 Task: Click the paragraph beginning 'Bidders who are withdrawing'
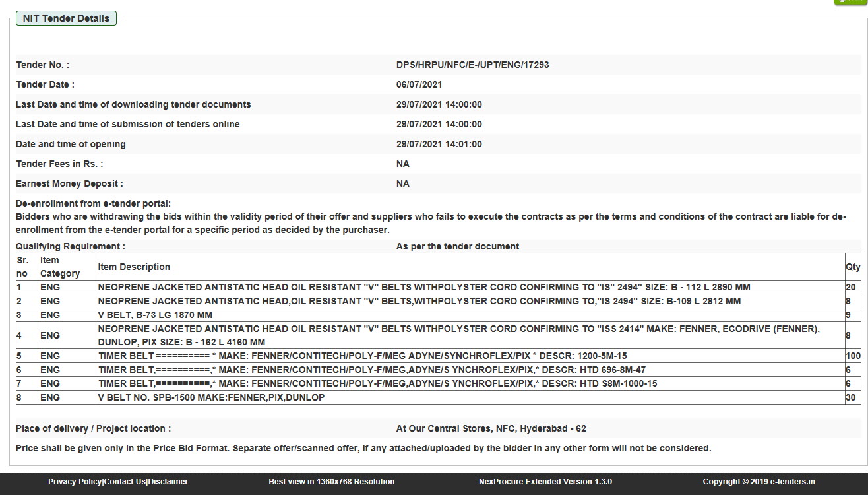click(431, 223)
